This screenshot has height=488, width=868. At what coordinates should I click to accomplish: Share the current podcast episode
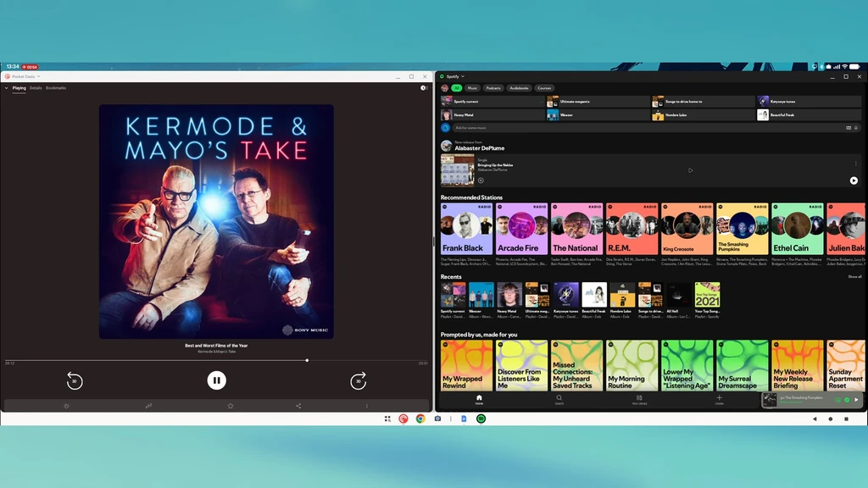[x=298, y=406]
